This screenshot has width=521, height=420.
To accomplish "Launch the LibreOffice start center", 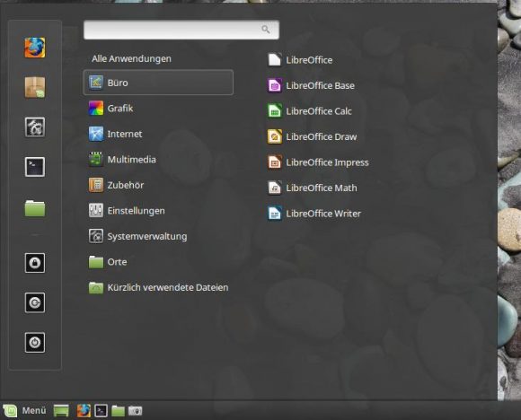I will pos(300,60).
